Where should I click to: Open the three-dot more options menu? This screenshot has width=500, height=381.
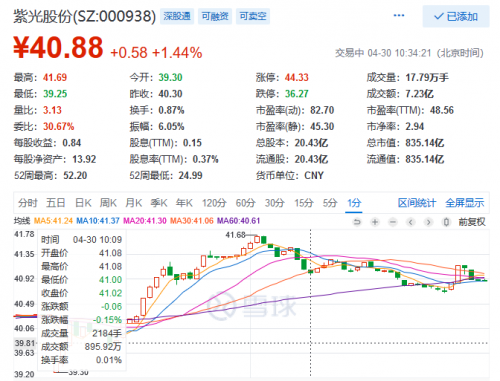coord(399,16)
